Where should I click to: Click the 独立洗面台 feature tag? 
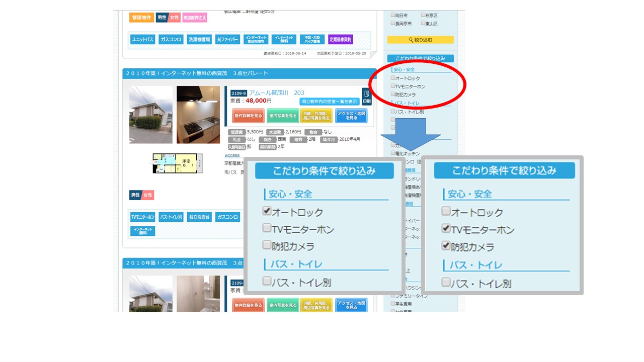tap(199, 217)
